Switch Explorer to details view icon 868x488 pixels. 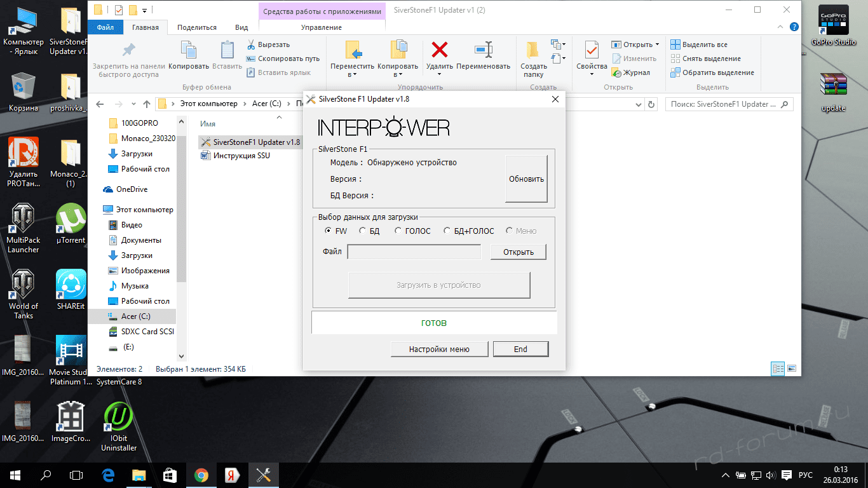778,368
